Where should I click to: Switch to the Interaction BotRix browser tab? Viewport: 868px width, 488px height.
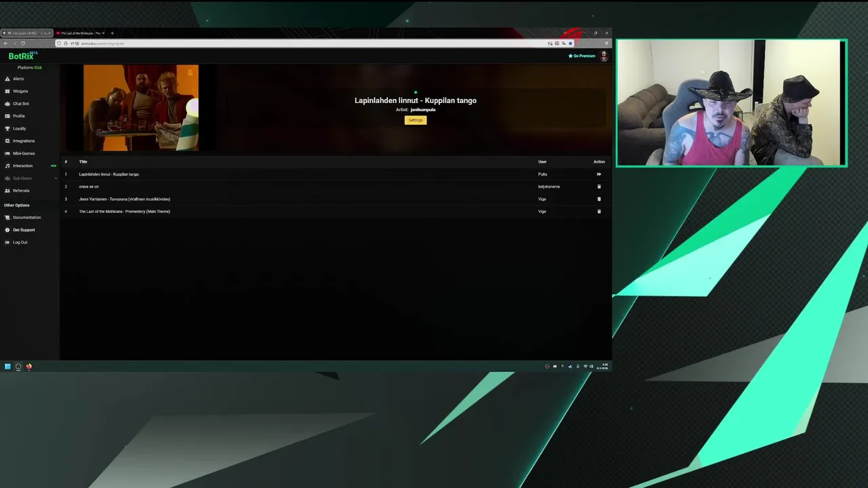pyautogui.click(x=27, y=33)
